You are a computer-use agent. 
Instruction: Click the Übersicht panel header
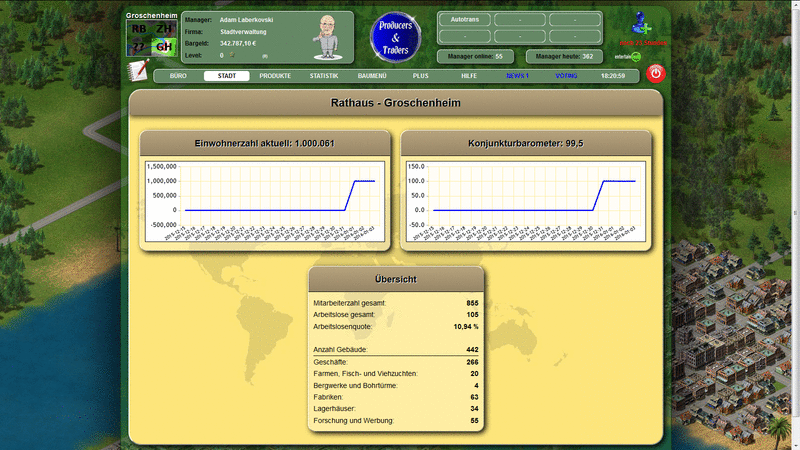pos(396,279)
